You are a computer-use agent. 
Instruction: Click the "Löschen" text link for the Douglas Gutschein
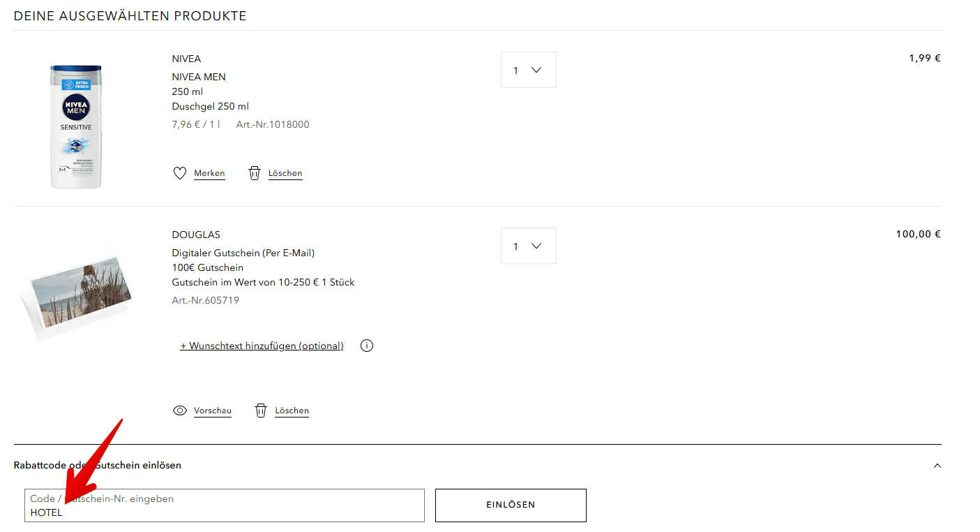pos(292,411)
